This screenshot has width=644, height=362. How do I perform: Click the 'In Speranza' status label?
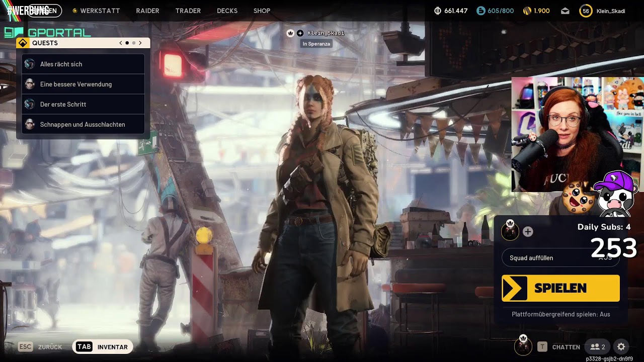click(x=316, y=44)
